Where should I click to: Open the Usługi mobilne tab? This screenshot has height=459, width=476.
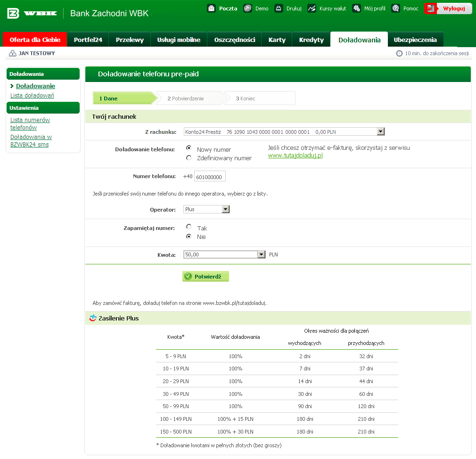pyautogui.click(x=179, y=40)
